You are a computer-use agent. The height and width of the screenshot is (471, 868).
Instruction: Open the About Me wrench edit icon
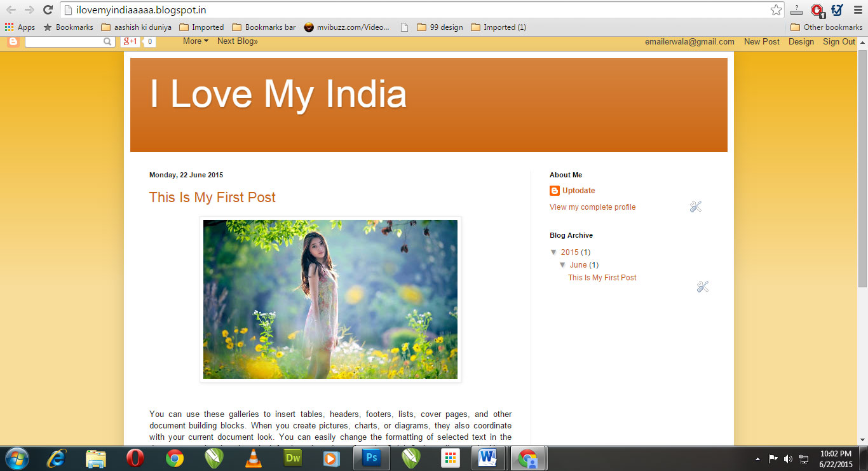(x=696, y=207)
